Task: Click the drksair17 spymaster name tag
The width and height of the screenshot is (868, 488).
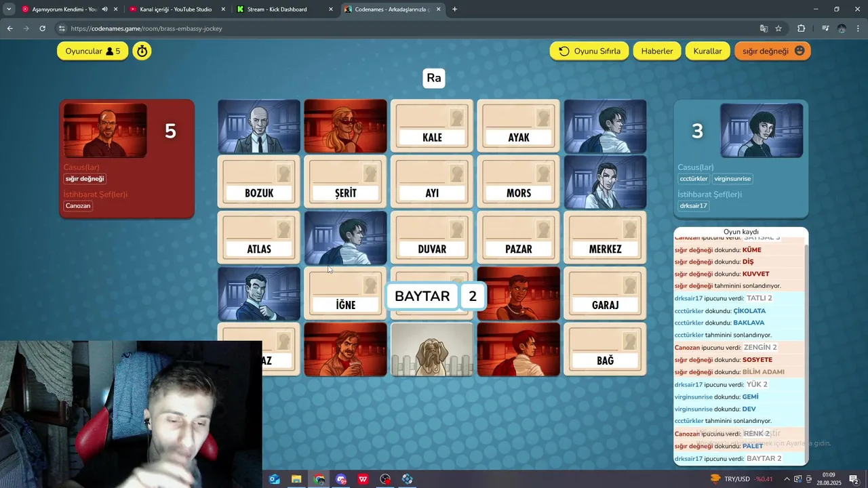Action: click(693, 205)
